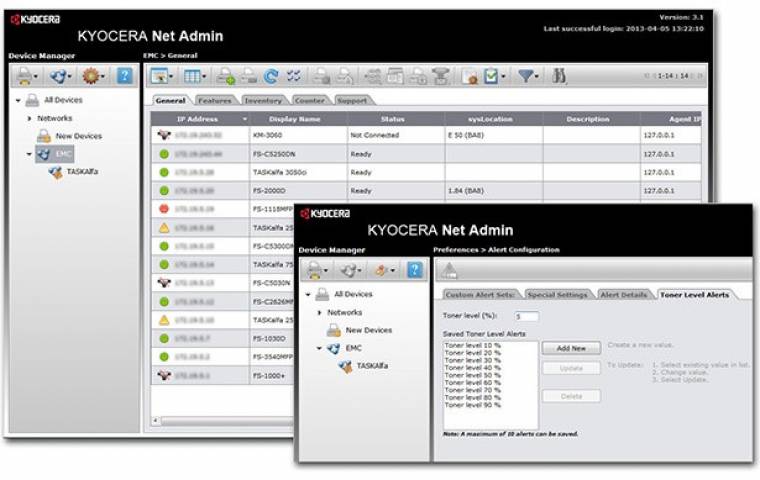
Task: Click the orange preferences icon in the front window
Action: click(x=381, y=270)
